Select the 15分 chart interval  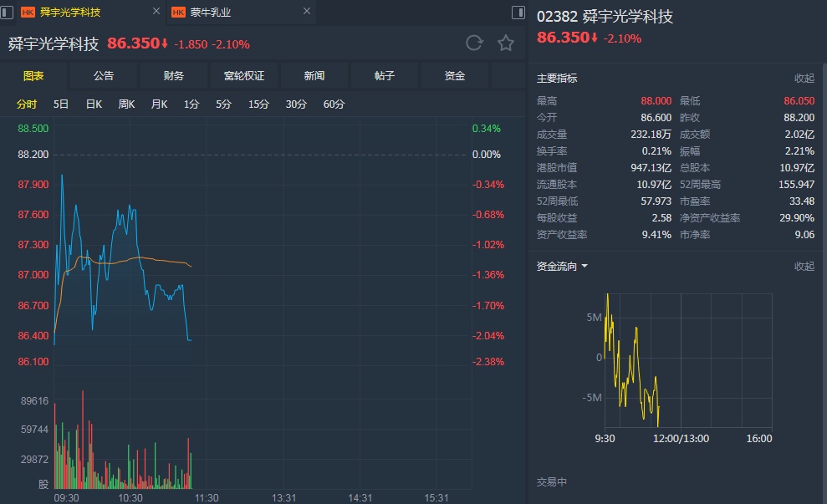point(258,104)
